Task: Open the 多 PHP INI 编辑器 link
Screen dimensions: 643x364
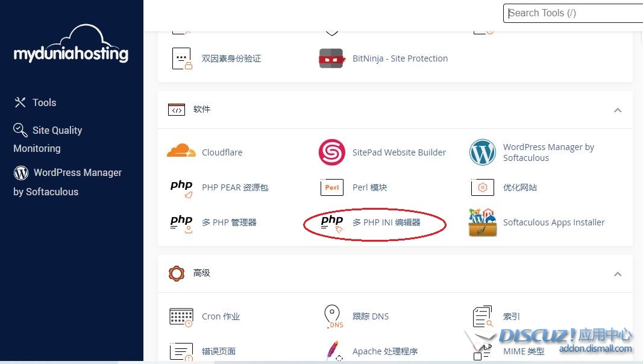Action: 386,222
